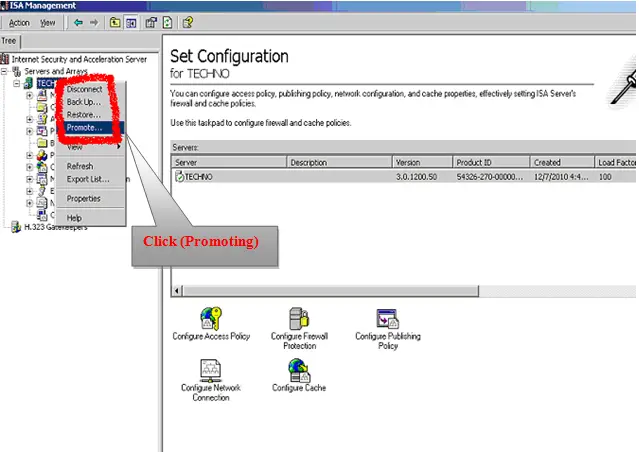The image size is (639, 457).
Task: Click the Help toolbar icon
Action: [x=187, y=22]
